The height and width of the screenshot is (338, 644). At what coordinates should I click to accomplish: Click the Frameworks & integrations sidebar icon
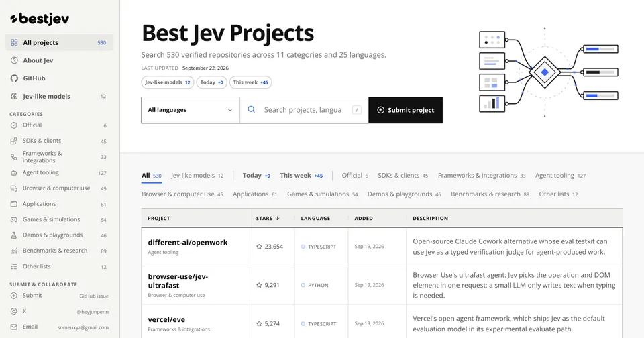(14, 157)
